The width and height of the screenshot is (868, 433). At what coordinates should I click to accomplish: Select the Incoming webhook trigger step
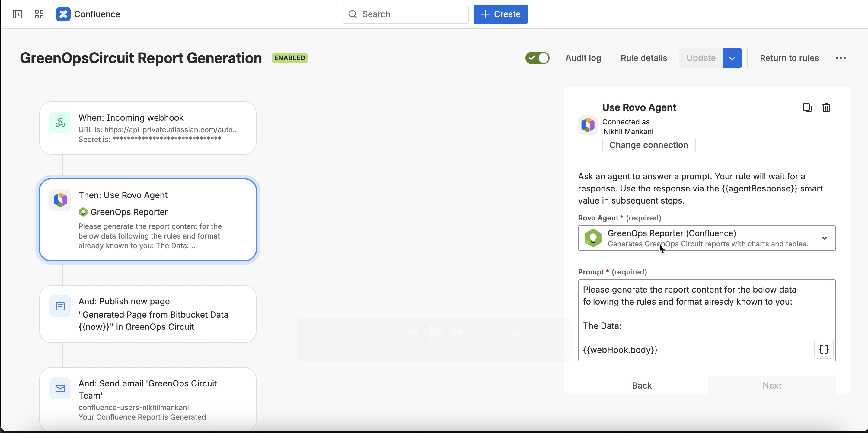tap(148, 128)
